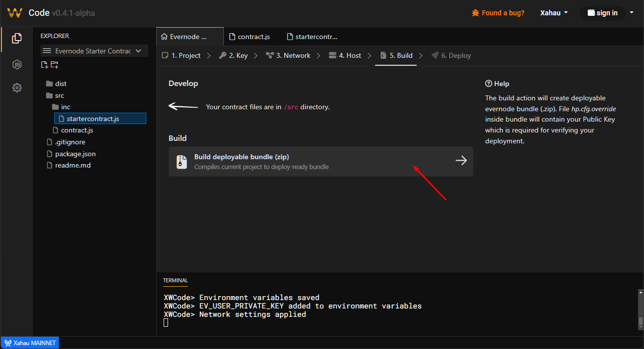
Task: Click the EXPLORER panel title
Action: (55, 36)
